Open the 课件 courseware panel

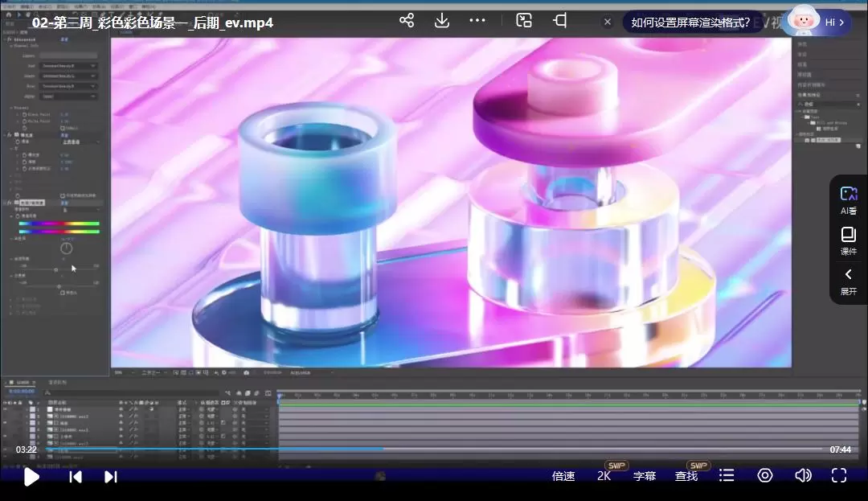tap(849, 240)
